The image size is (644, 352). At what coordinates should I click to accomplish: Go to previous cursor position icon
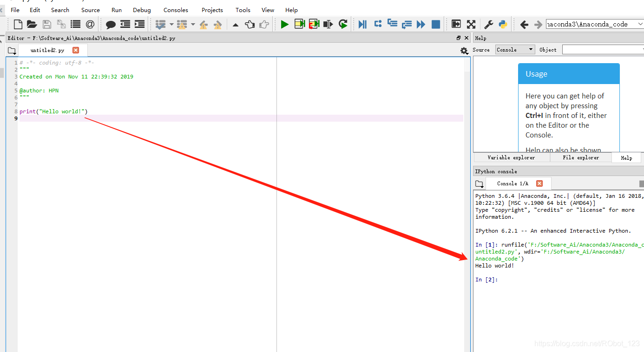point(250,24)
